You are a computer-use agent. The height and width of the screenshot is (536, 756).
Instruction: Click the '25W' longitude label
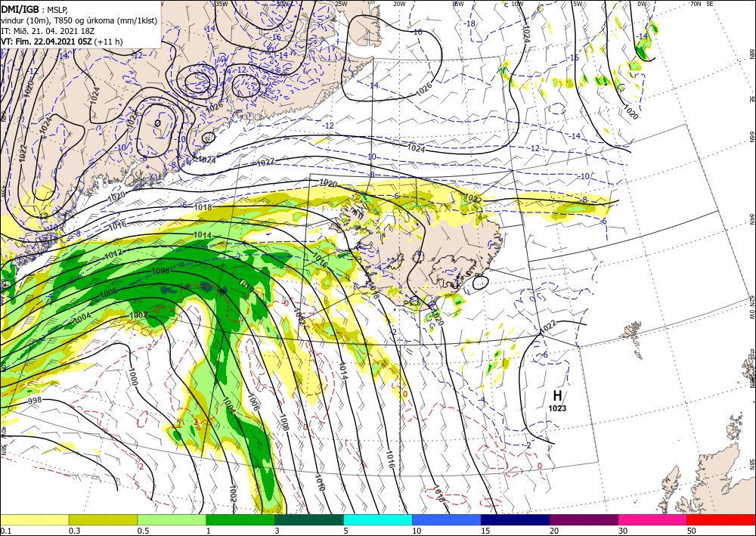pyautogui.click(x=341, y=4)
